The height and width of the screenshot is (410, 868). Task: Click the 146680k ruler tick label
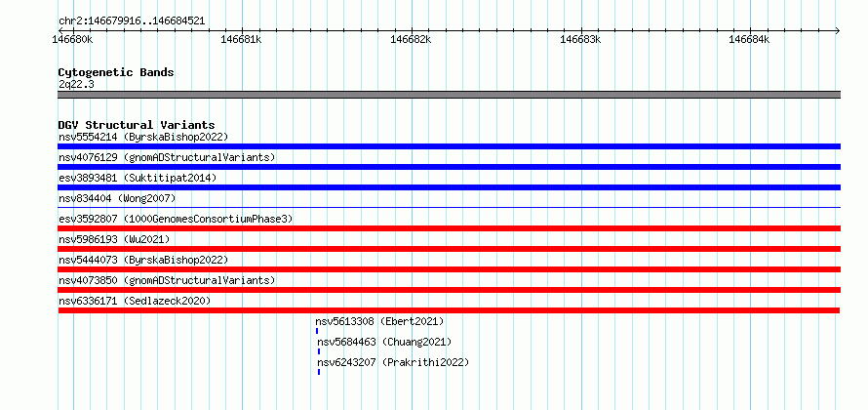pyautogui.click(x=73, y=39)
